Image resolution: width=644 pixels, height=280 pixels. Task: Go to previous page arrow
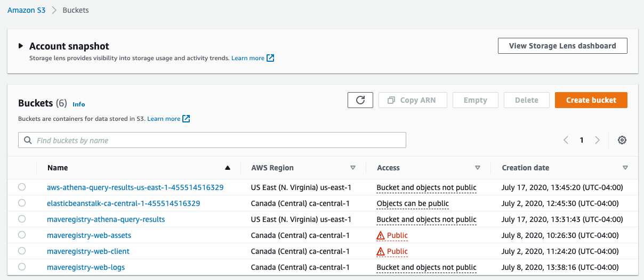566,140
